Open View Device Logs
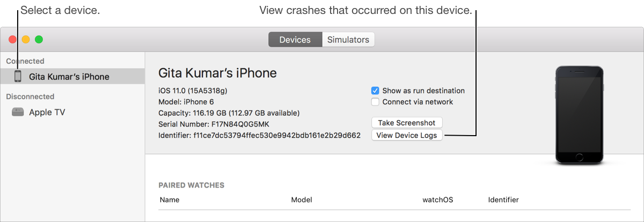This screenshot has height=222, width=644. pos(407,135)
